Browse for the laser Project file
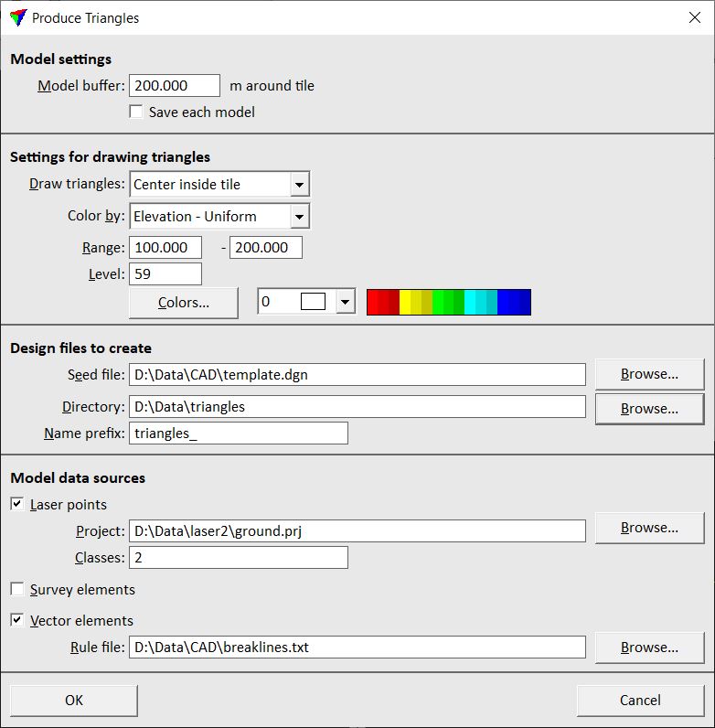The height and width of the screenshot is (728, 715). click(x=649, y=528)
